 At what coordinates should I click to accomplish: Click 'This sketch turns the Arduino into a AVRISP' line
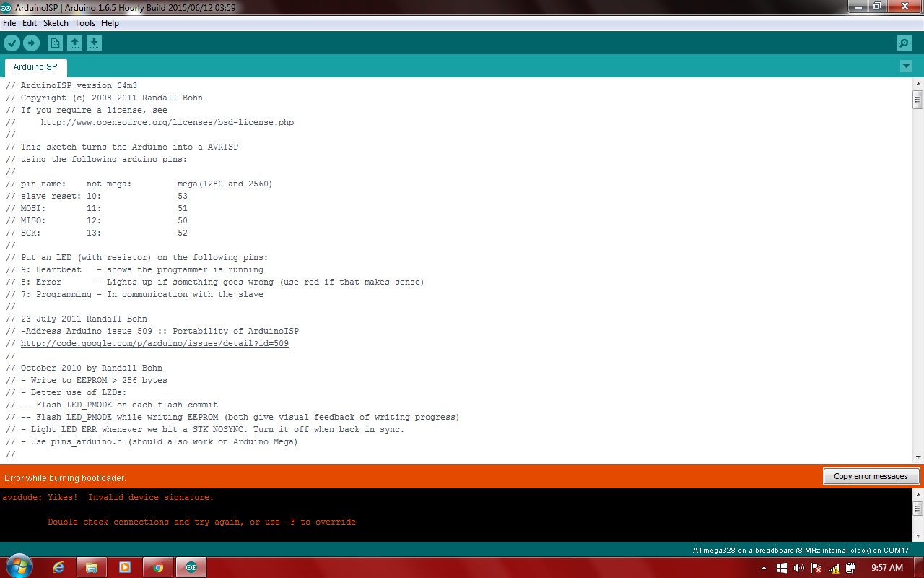pos(122,147)
